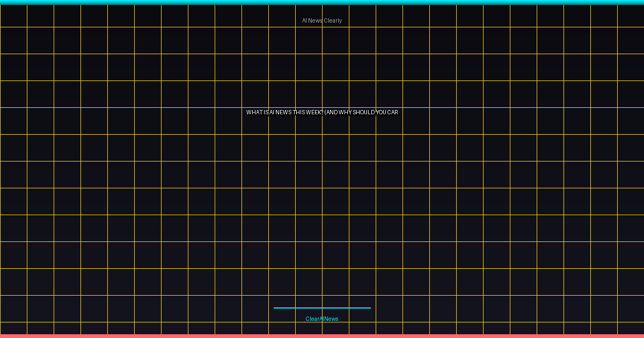Viewport: 644px width, 338px height.
Task: Select the word "YOU" in the headline
Action: coord(381,113)
